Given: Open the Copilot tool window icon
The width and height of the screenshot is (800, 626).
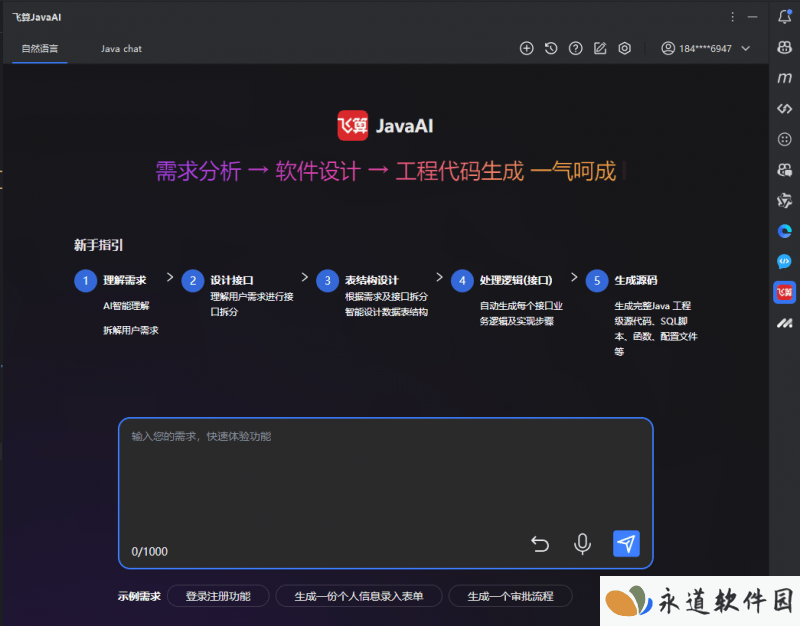Looking at the screenshot, I should (785, 47).
